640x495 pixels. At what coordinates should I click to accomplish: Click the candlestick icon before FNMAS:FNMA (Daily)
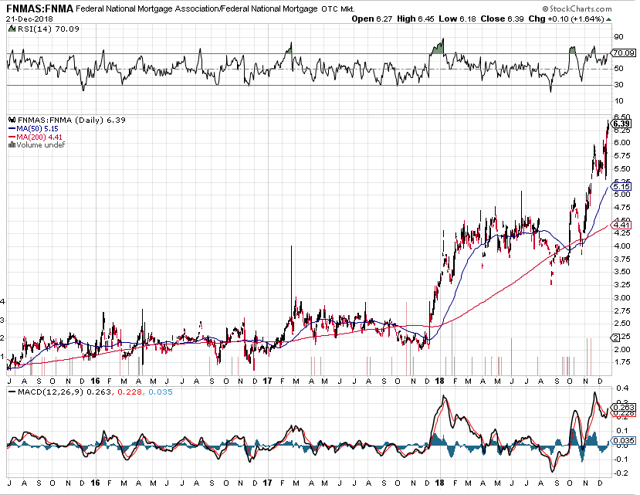pyautogui.click(x=12, y=120)
